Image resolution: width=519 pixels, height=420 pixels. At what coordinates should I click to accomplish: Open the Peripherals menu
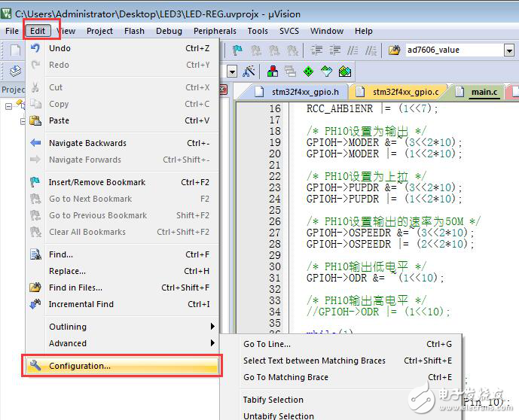(x=215, y=31)
